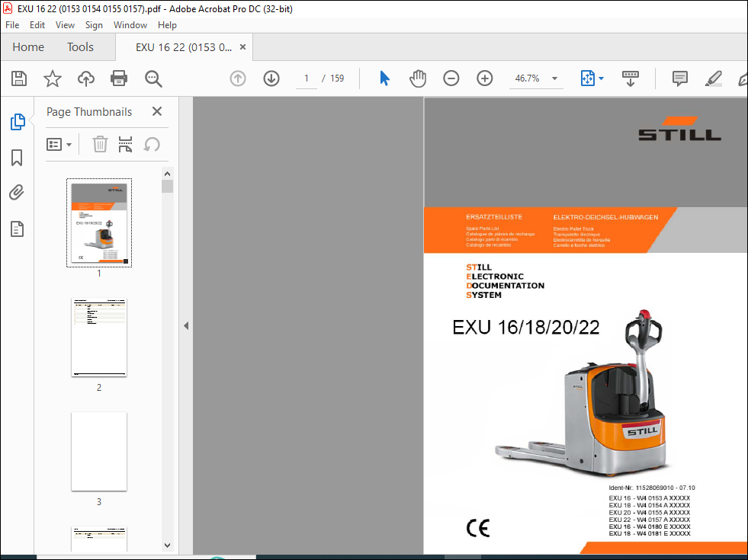Open the Help menu
Viewport: 748px width, 560px height.
coord(167,25)
